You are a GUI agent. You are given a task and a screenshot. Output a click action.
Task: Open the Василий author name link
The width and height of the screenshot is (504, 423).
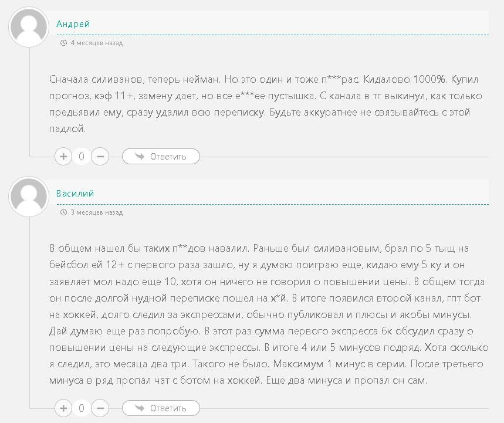pyautogui.click(x=75, y=194)
